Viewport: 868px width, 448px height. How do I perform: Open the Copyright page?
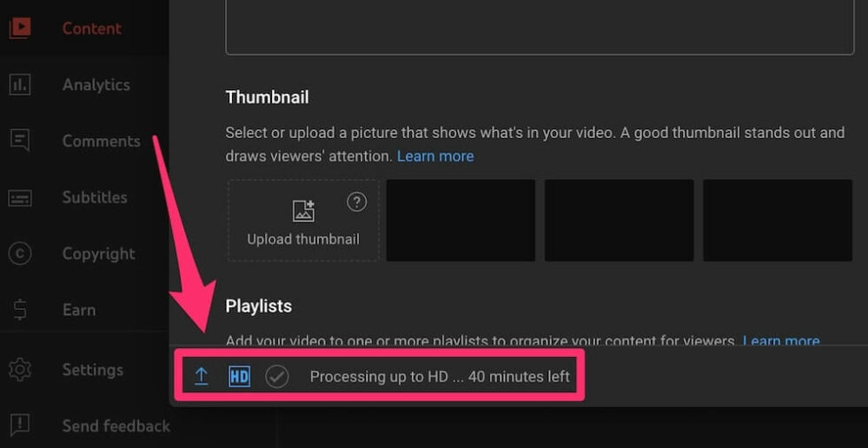click(98, 254)
